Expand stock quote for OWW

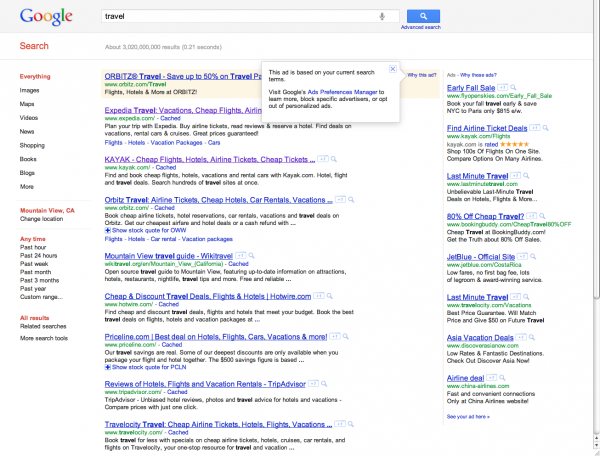point(145,230)
